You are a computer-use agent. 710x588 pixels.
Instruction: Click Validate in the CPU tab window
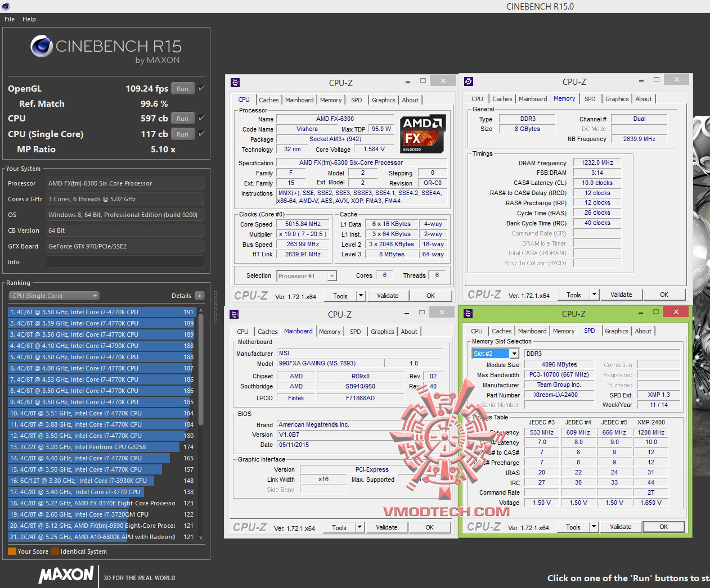click(x=388, y=296)
